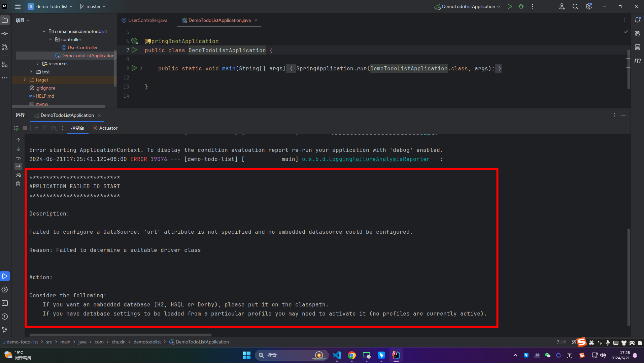
Task: Switch to UserController.java editor tab
Action: point(144,20)
